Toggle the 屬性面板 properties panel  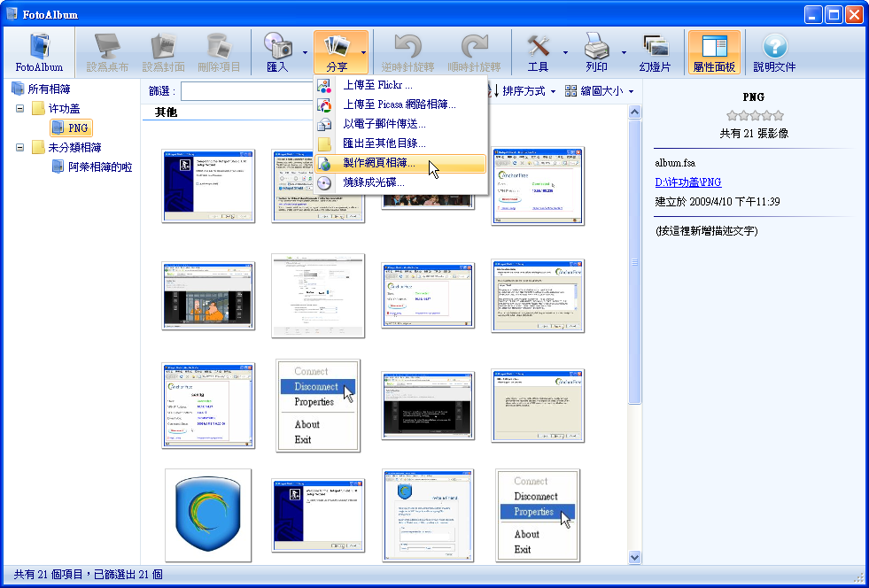(x=714, y=53)
